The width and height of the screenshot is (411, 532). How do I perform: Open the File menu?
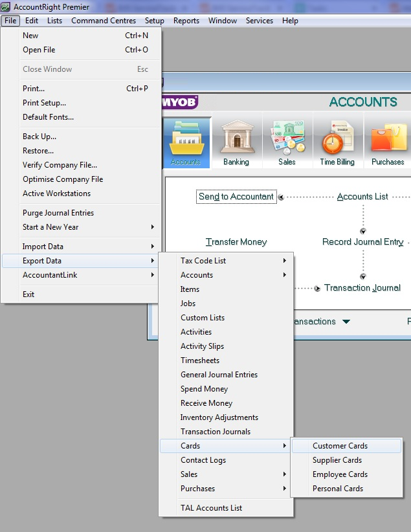click(x=10, y=21)
